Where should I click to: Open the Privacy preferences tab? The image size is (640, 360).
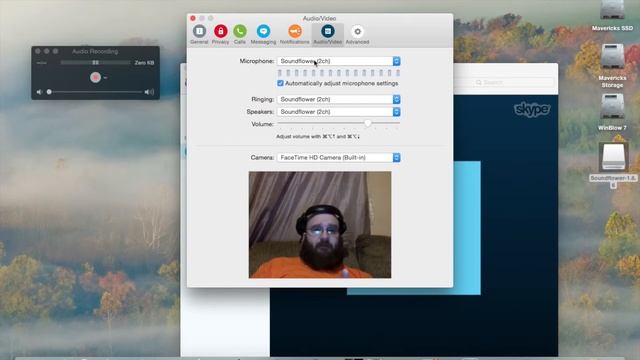[x=220, y=34]
